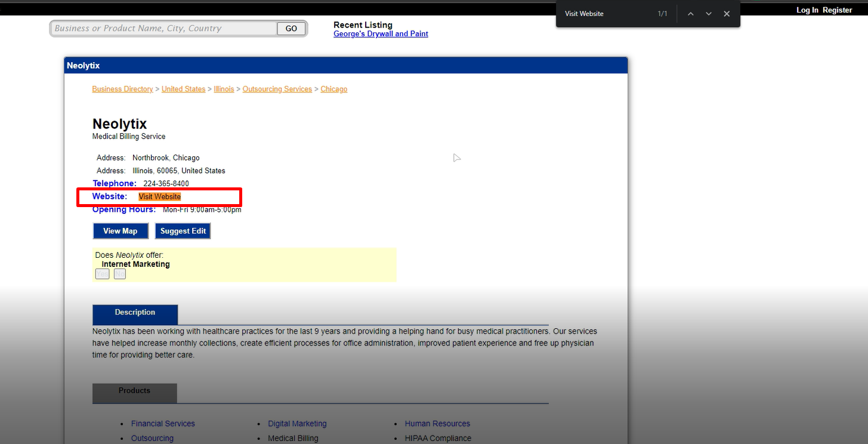
Task: Click the Medical Billing product item
Action: pyautogui.click(x=293, y=438)
